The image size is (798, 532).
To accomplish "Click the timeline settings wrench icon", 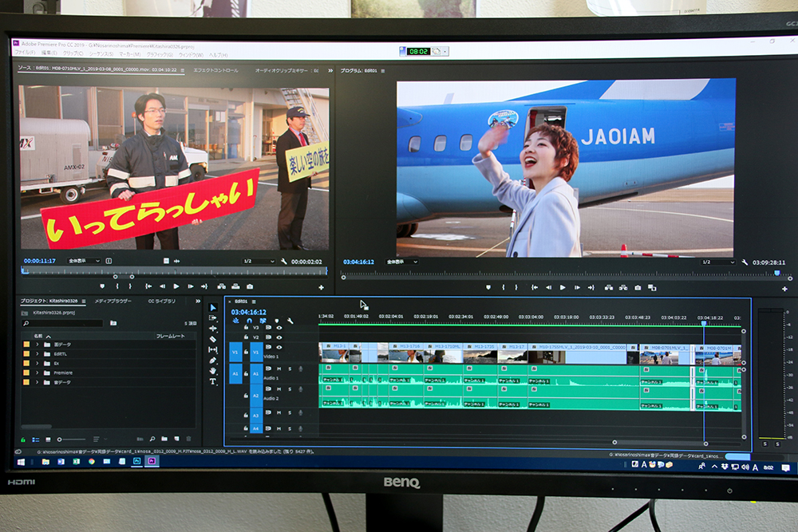I will pyautogui.click(x=290, y=321).
